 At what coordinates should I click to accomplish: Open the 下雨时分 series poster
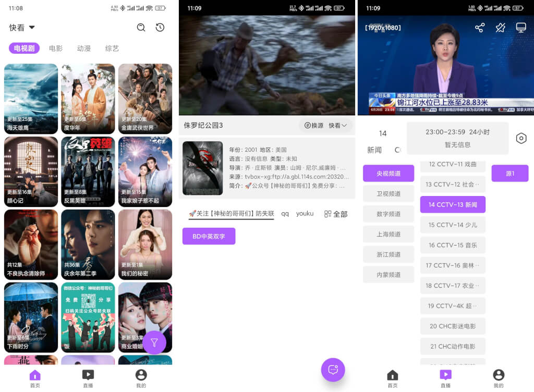click(31, 317)
